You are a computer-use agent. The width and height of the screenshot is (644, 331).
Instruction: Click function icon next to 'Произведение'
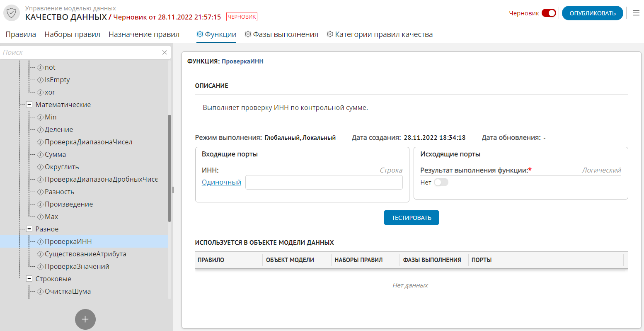click(x=40, y=204)
